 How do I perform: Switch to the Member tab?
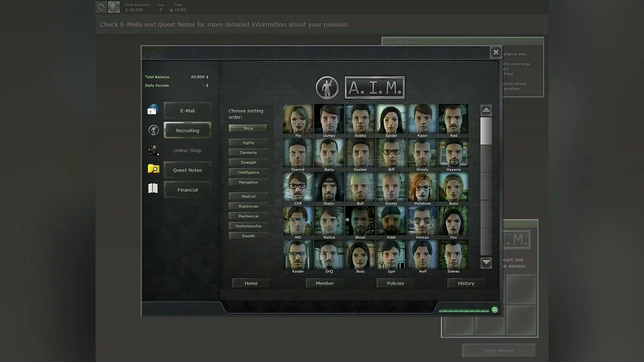pyautogui.click(x=325, y=283)
